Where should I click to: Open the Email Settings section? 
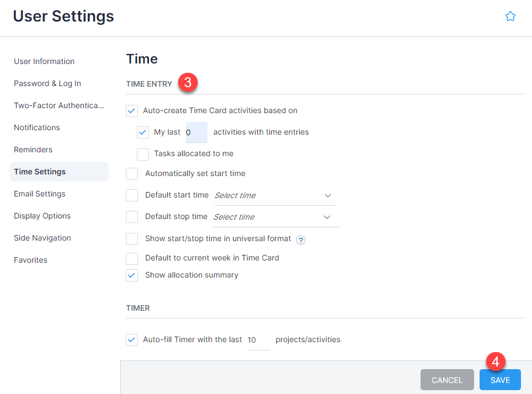click(x=39, y=194)
